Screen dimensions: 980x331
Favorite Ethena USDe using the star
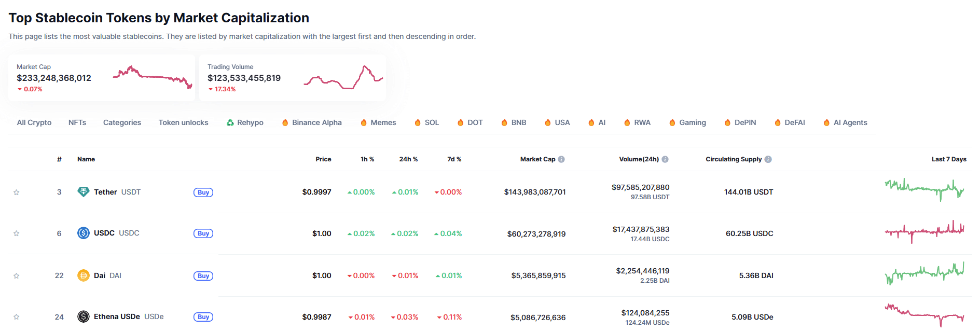pos(17,316)
